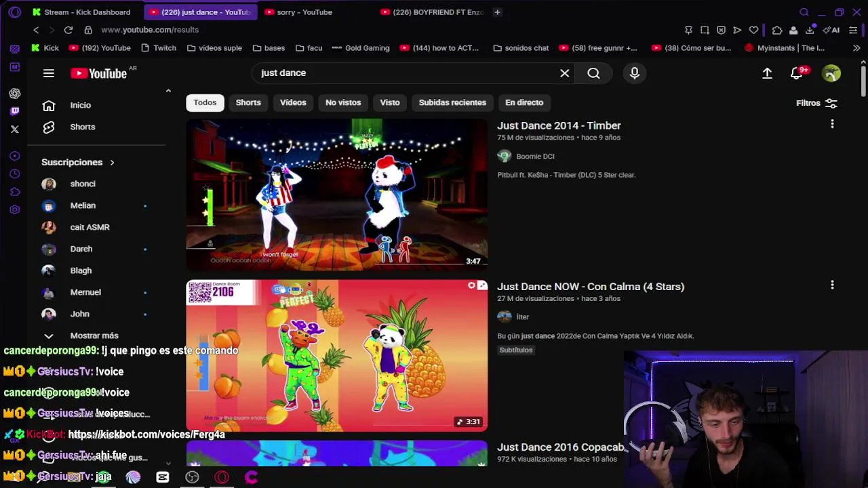Open the Opera menu logo

pyautogui.click(x=15, y=12)
